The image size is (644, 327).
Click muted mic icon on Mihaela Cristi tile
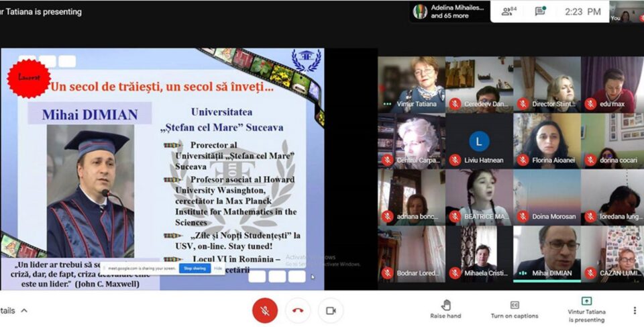tap(455, 273)
